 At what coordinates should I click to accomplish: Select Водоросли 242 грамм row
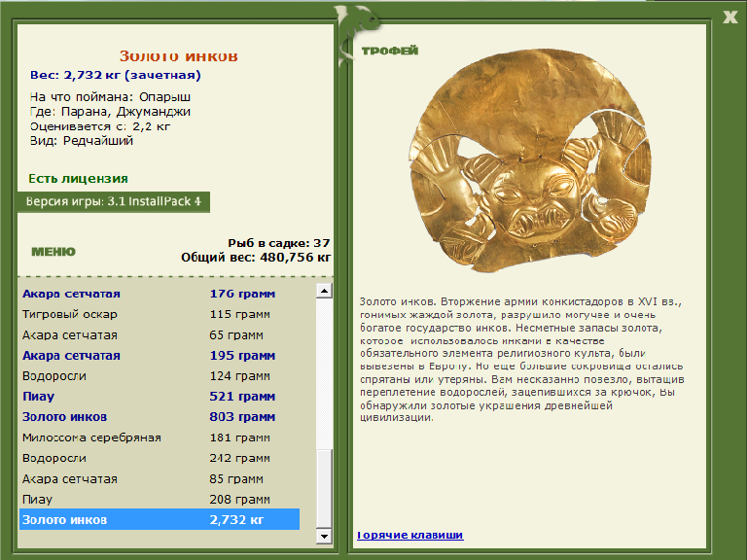click(160, 458)
